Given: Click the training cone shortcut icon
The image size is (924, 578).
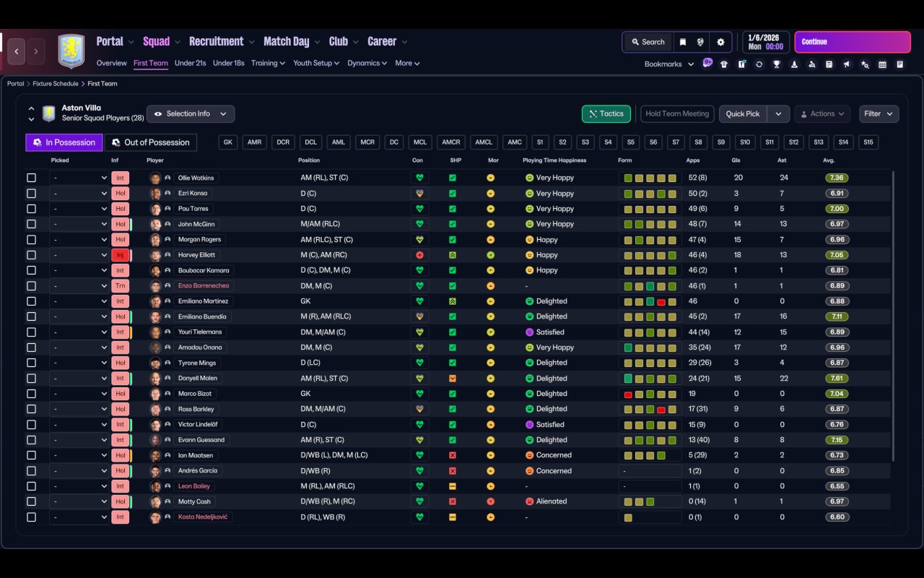Looking at the screenshot, I should 794,64.
